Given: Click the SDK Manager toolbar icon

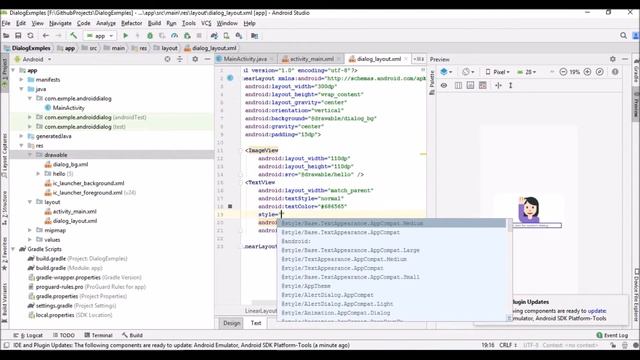Looking at the screenshot, I should 239,36.
